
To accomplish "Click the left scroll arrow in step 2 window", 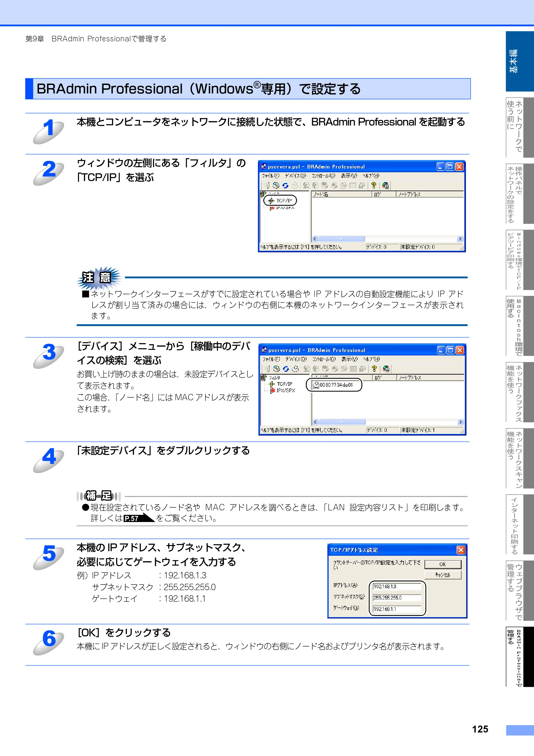I will [315, 239].
